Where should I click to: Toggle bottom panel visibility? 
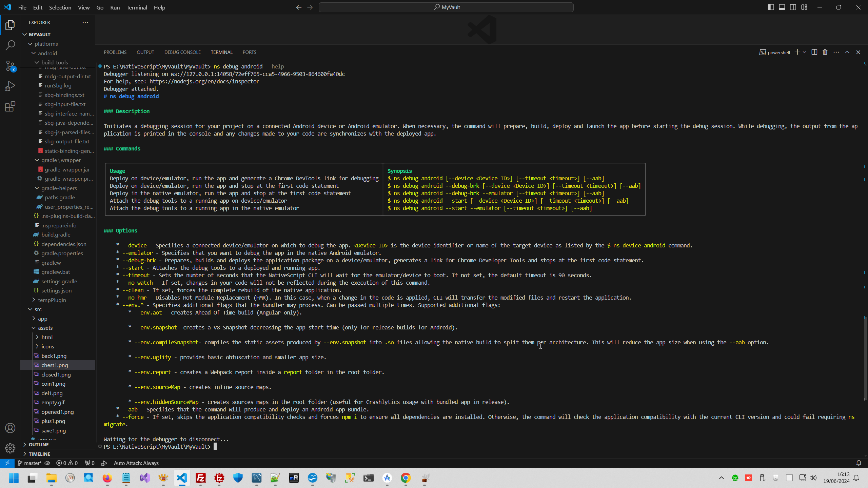pyautogui.click(x=782, y=7)
